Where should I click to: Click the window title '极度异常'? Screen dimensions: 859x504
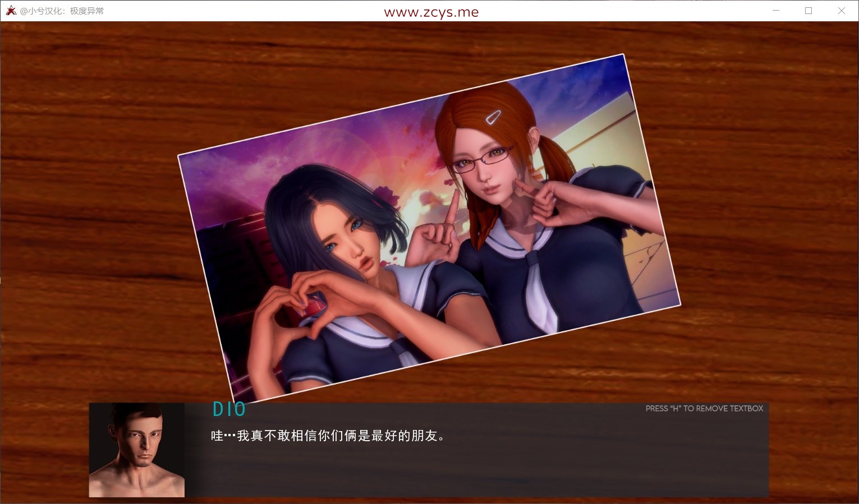(87, 11)
